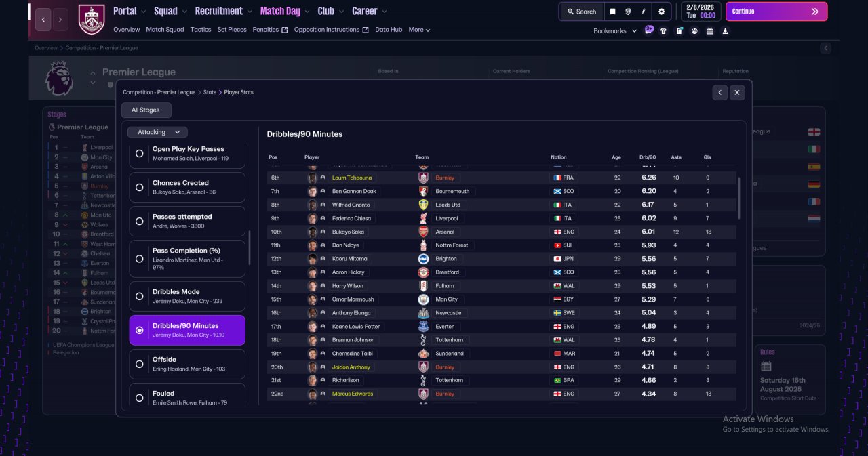The width and height of the screenshot is (868, 456).
Task: Click the shirt kit icon under Bookmarks
Action: click(x=663, y=30)
